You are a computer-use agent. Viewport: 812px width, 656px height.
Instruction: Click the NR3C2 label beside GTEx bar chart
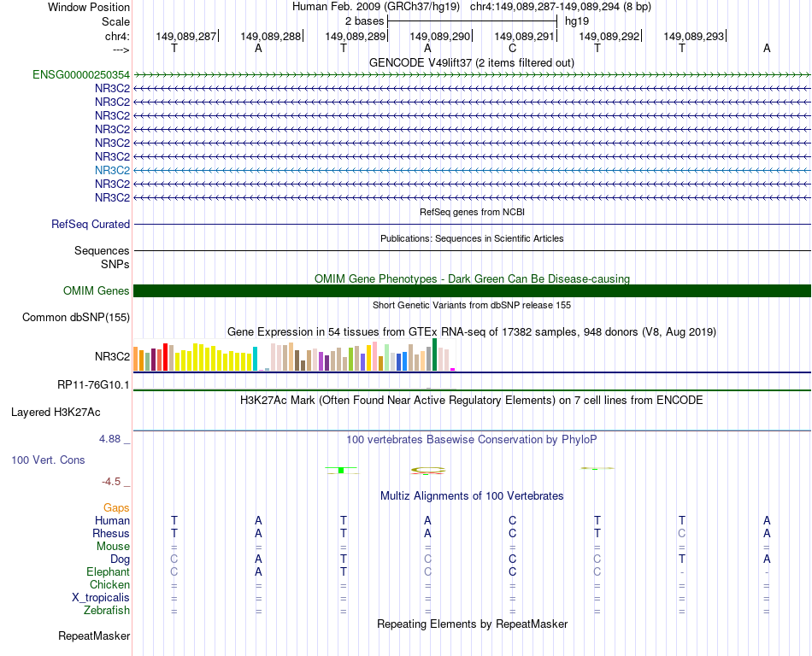[x=112, y=356]
